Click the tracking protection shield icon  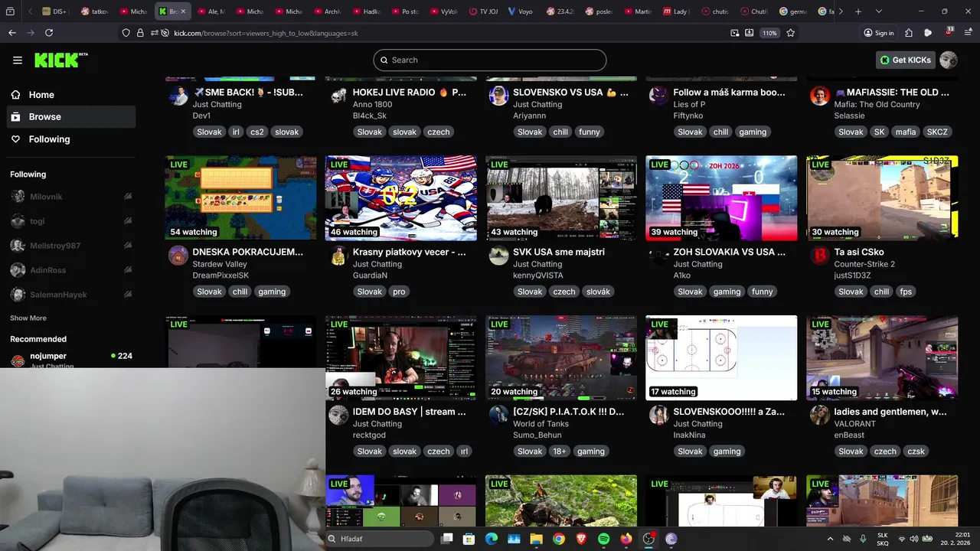[x=126, y=33]
